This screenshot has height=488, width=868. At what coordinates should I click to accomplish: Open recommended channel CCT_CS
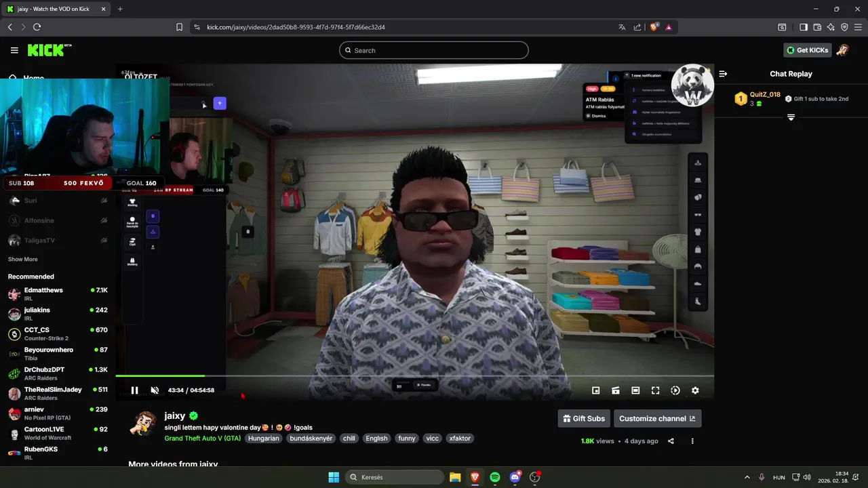(x=58, y=333)
